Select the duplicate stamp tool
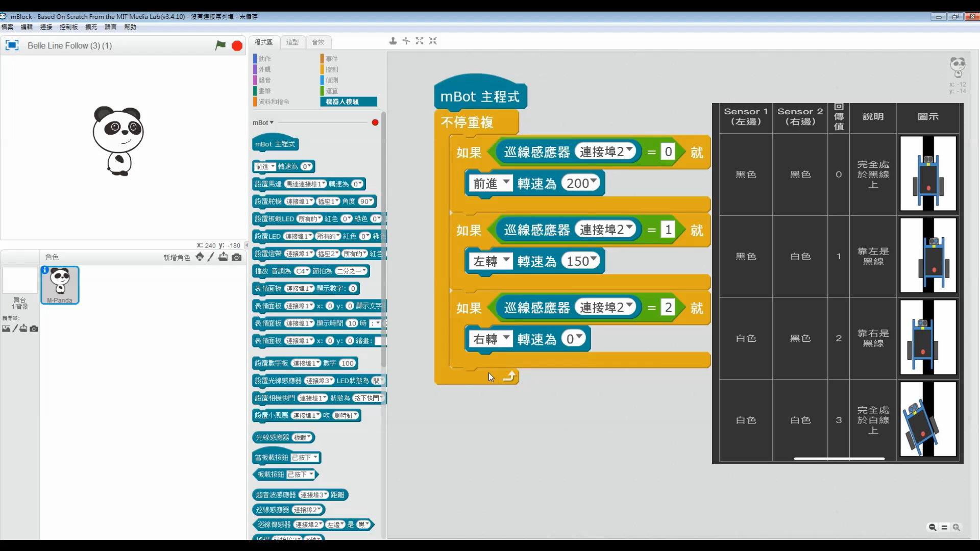Screen dimensions: 980x551 click(x=393, y=41)
